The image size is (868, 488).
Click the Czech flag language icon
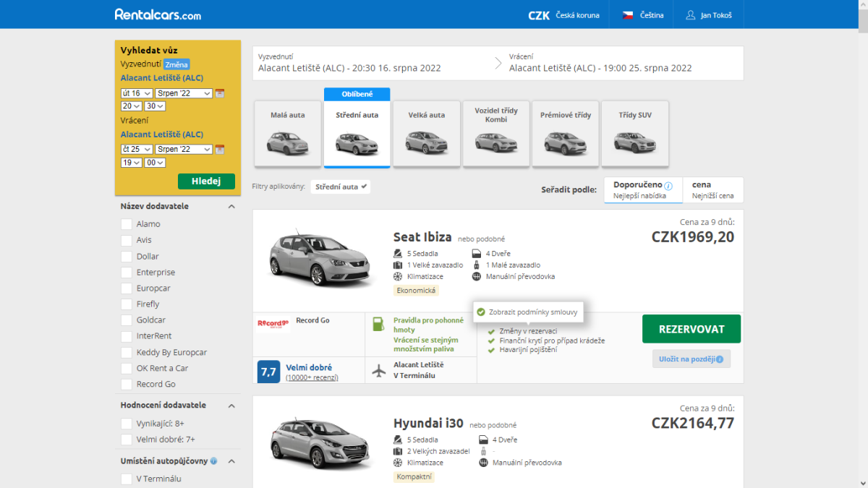pyautogui.click(x=628, y=15)
